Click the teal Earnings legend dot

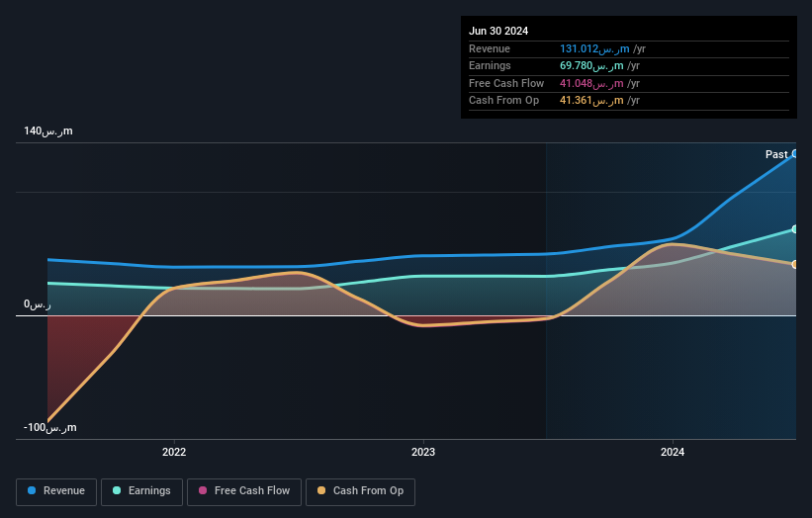[x=117, y=490]
